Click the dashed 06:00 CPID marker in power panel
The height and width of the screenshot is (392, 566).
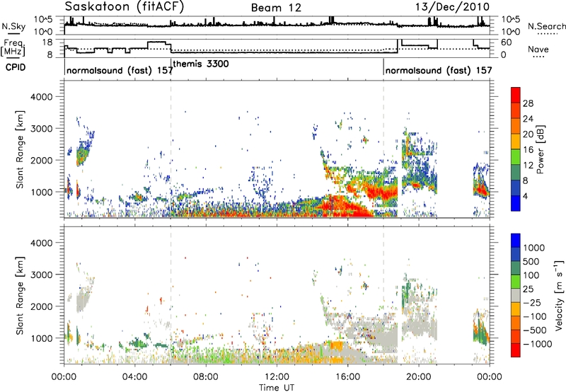pyautogui.click(x=171, y=149)
